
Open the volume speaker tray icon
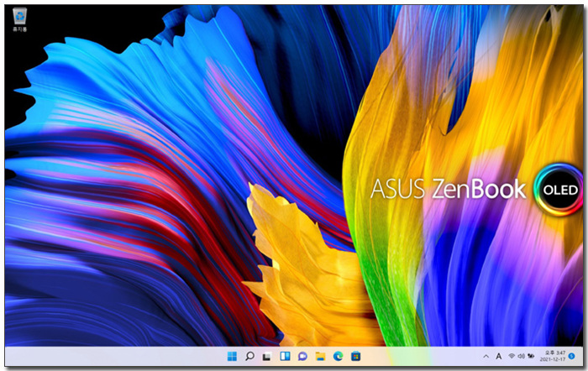pos(521,356)
